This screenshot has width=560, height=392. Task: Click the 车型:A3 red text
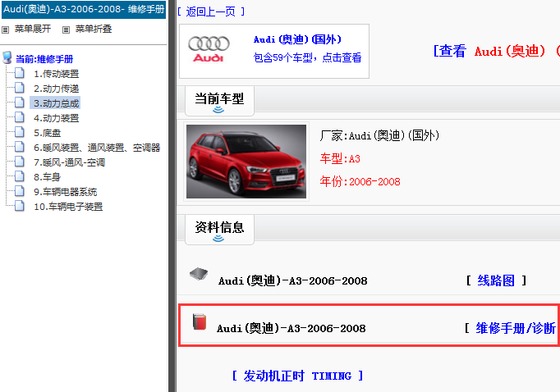click(340, 159)
